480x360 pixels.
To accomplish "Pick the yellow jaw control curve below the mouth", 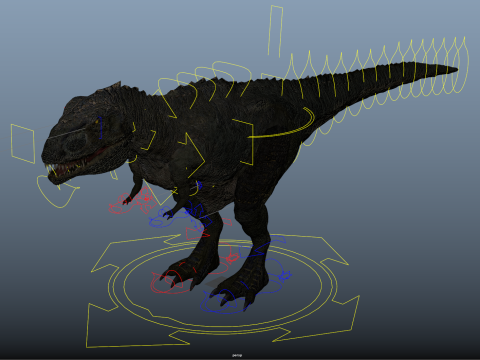I will 57,192.
